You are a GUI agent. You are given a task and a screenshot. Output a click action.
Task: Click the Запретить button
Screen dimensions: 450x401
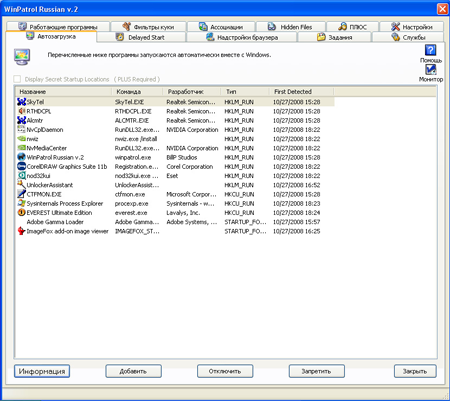pos(317,371)
